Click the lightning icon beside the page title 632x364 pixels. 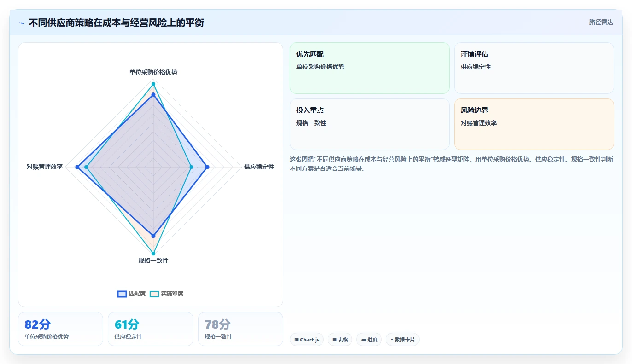click(22, 23)
